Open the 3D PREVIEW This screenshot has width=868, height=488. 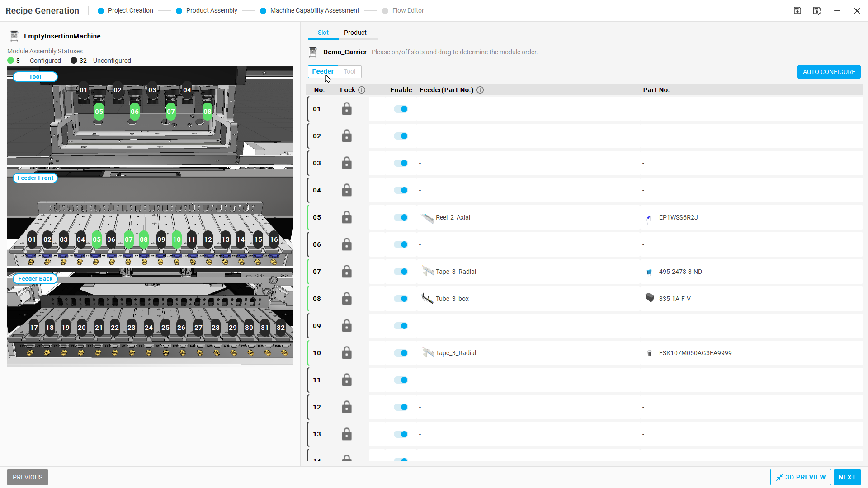tap(801, 477)
